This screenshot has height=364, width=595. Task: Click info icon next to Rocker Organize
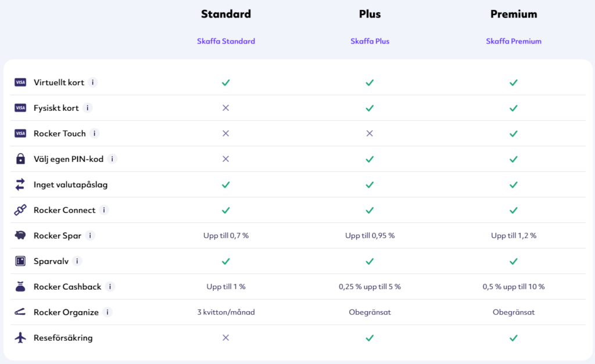pyautogui.click(x=107, y=312)
